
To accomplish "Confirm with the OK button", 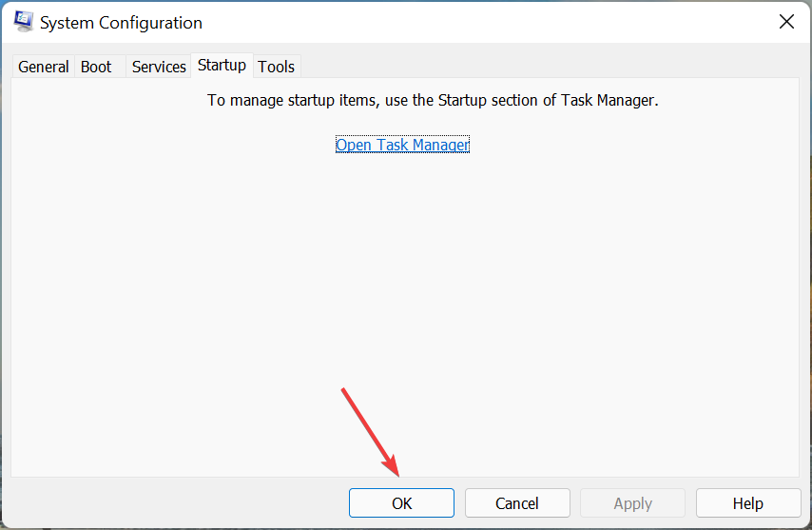I will click(401, 503).
